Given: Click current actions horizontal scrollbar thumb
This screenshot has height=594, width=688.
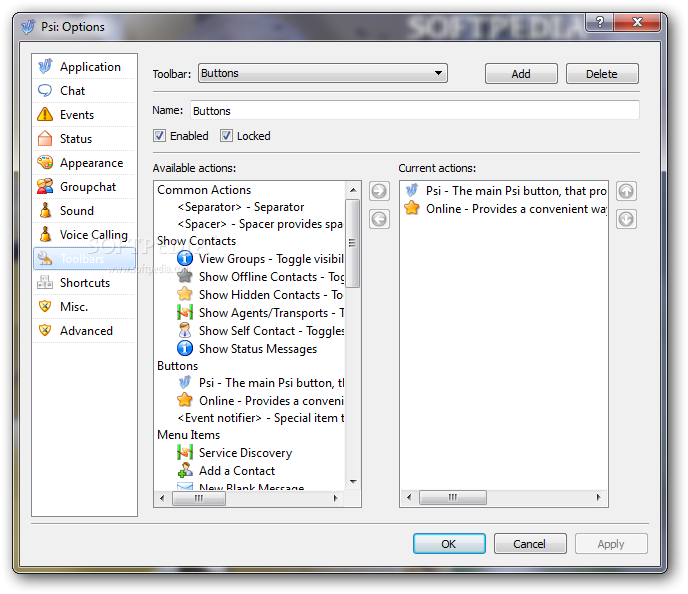Looking at the screenshot, I should [x=452, y=497].
